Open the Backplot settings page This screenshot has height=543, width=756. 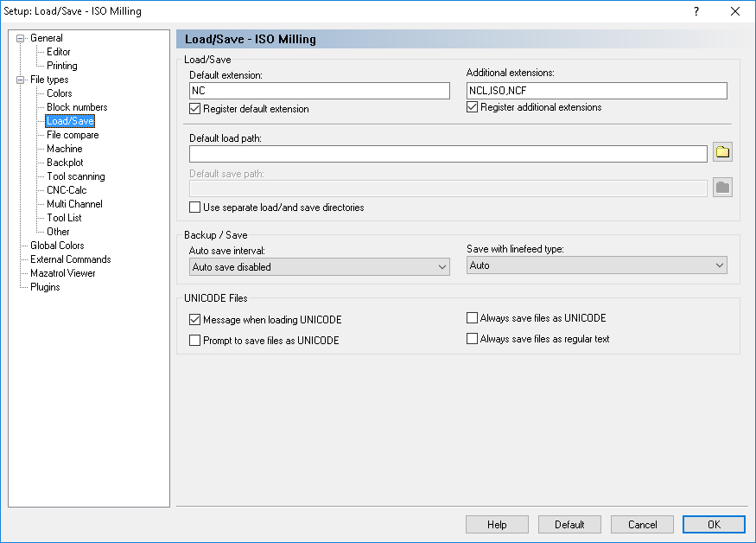pyautogui.click(x=65, y=163)
